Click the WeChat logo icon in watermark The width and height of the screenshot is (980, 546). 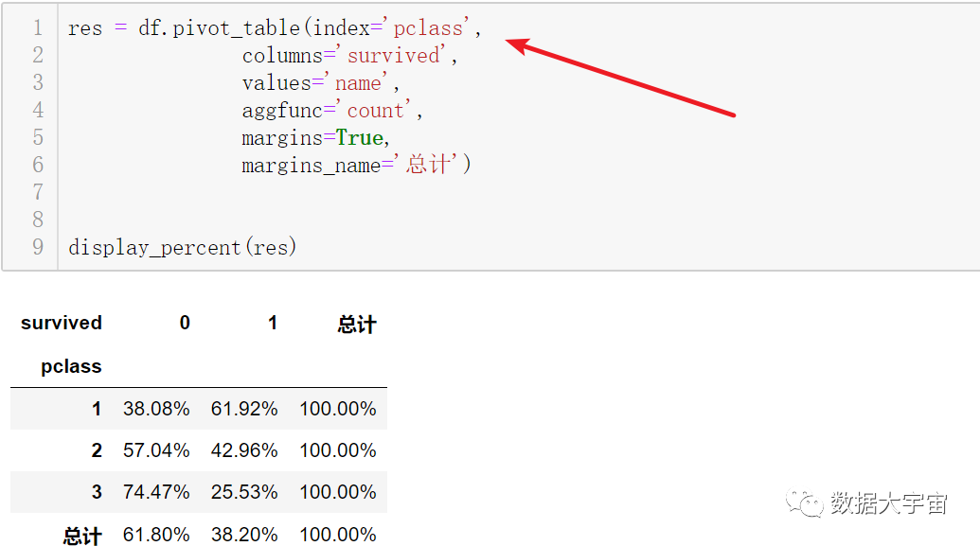tap(805, 502)
